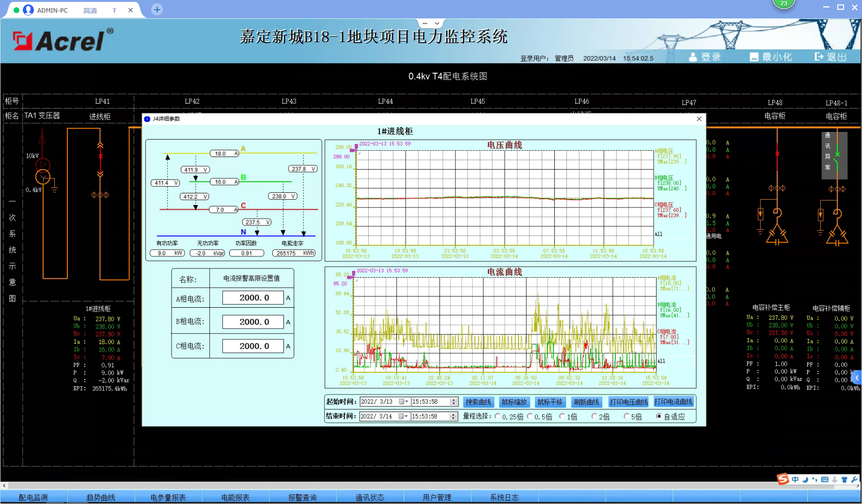Image resolution: width=862 pixels, height=504 pixels.
Task: Open the soft keyboard icon
Action: point(825,479)
